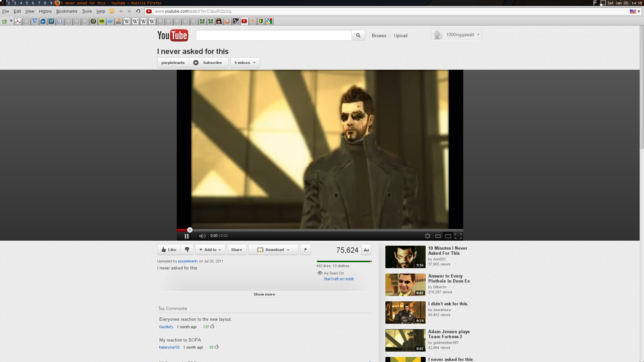Open the red YouTube bookmark in toolbar
Image resolution: width=644 pixels, height=362 pixels.
click(244, 21)
